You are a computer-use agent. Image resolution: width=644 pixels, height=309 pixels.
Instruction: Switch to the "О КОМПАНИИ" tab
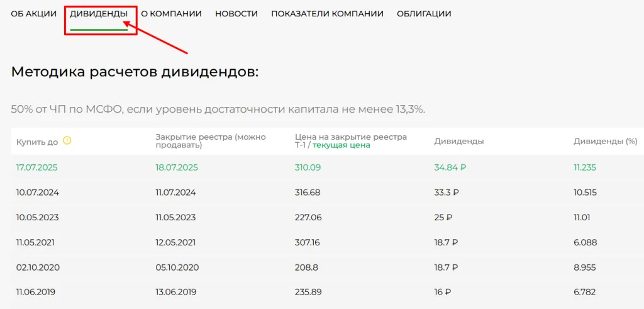[171, 14]
